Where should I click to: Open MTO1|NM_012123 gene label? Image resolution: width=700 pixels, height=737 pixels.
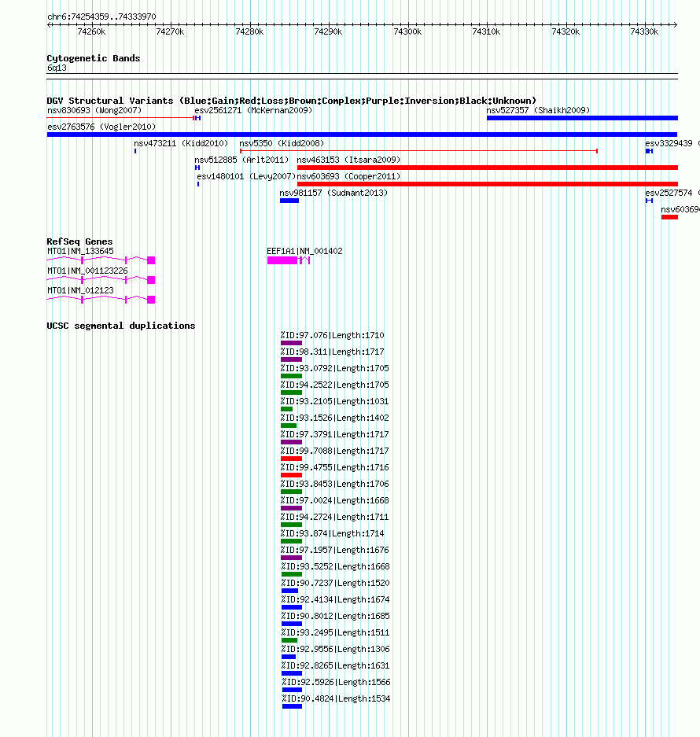[x=80, y=291]
